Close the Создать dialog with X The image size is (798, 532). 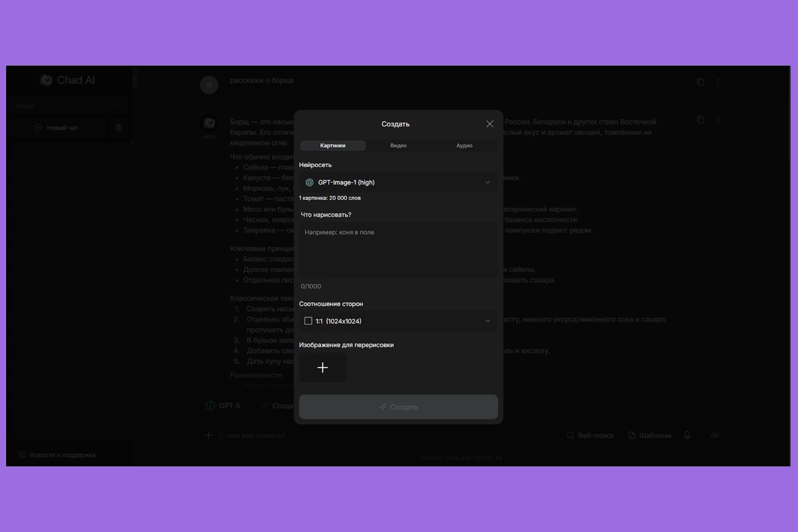point(489,124)
